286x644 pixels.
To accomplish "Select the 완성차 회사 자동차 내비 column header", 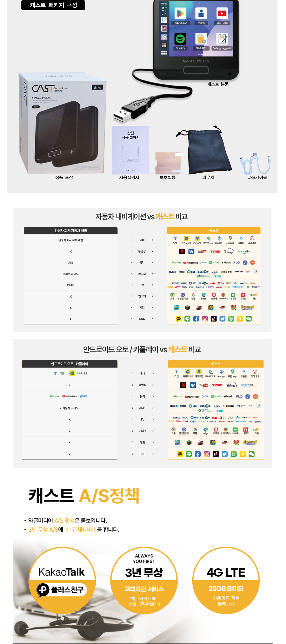I will 71,230.
